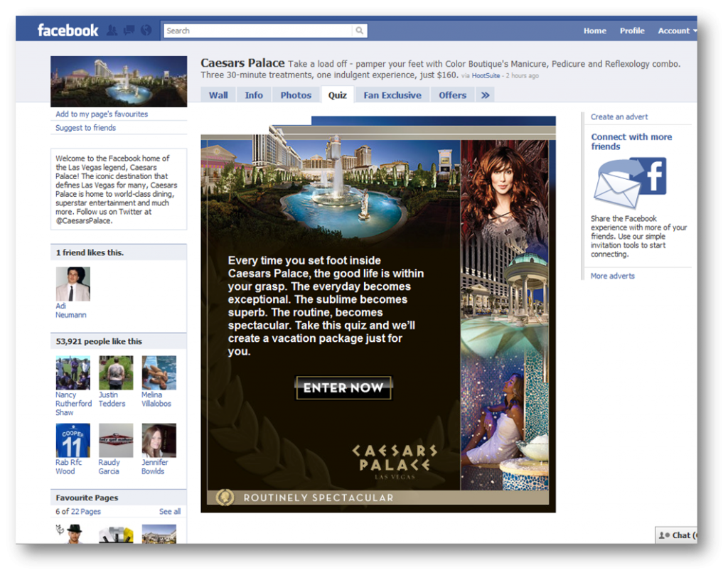Click Add to my page's favourites
The width and height of the screenshot is (728, 575).
tap(102, 114)
